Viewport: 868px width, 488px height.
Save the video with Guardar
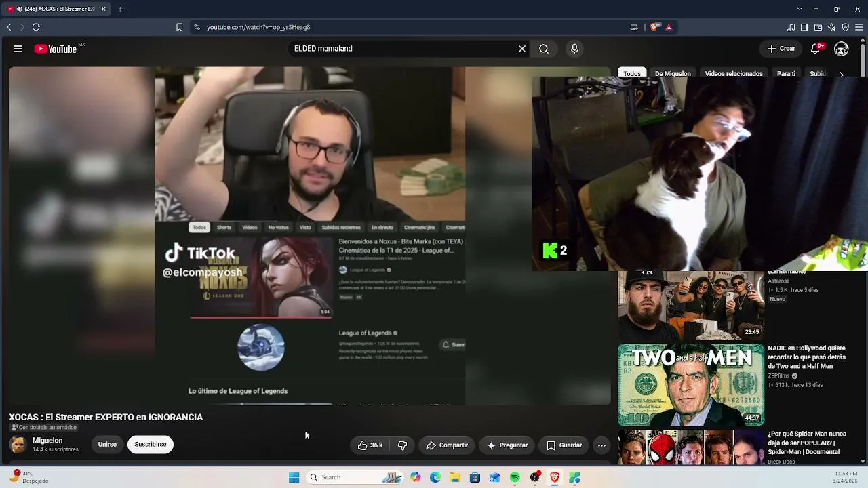[564, 445]
